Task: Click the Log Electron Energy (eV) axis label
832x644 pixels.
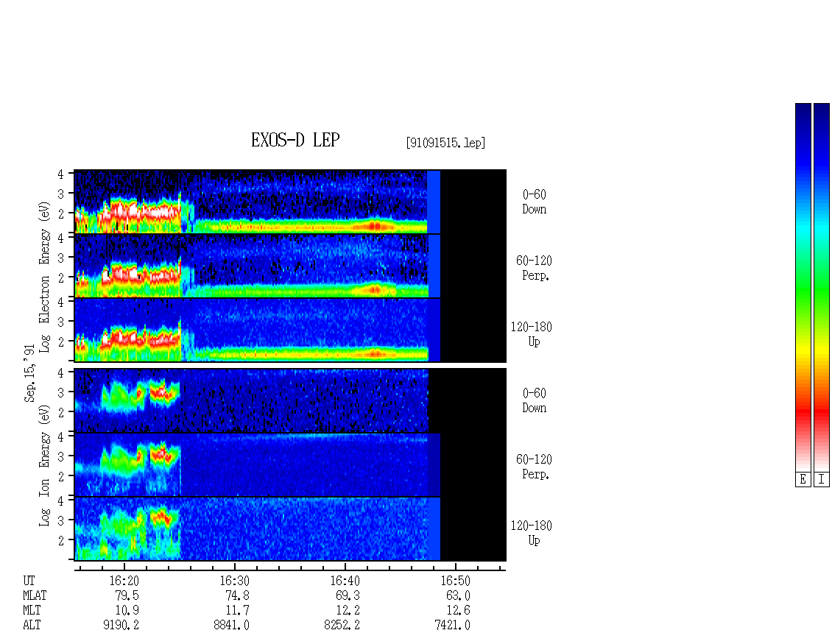Action: tap(45, 277)
